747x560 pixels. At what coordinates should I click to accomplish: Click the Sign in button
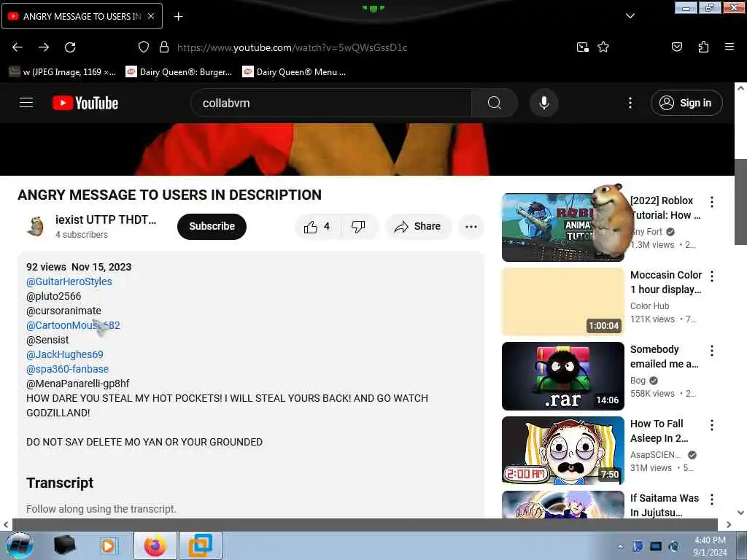(686, 103)
